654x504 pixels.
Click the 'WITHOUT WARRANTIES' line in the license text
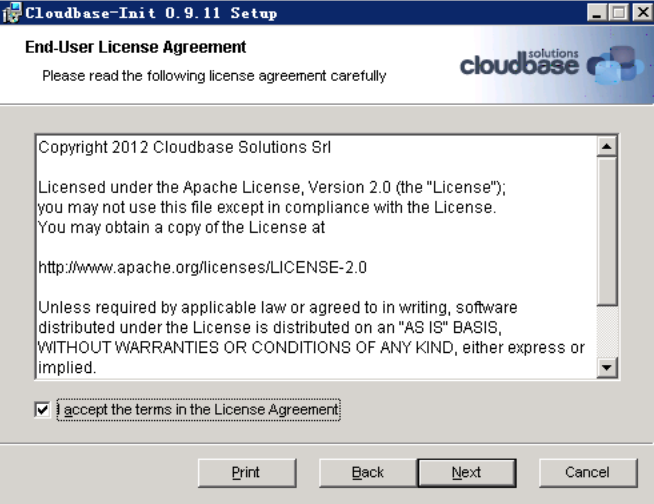click(x=310, y=347)
